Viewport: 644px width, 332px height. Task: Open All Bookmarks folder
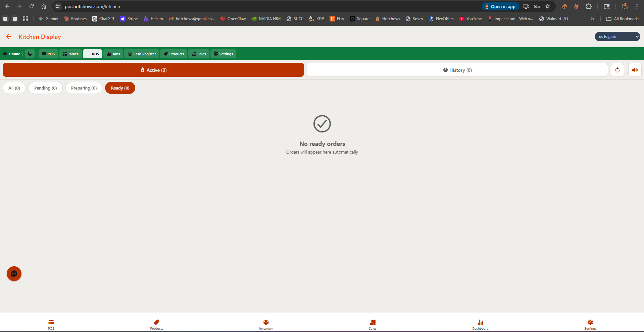(623, 19)
